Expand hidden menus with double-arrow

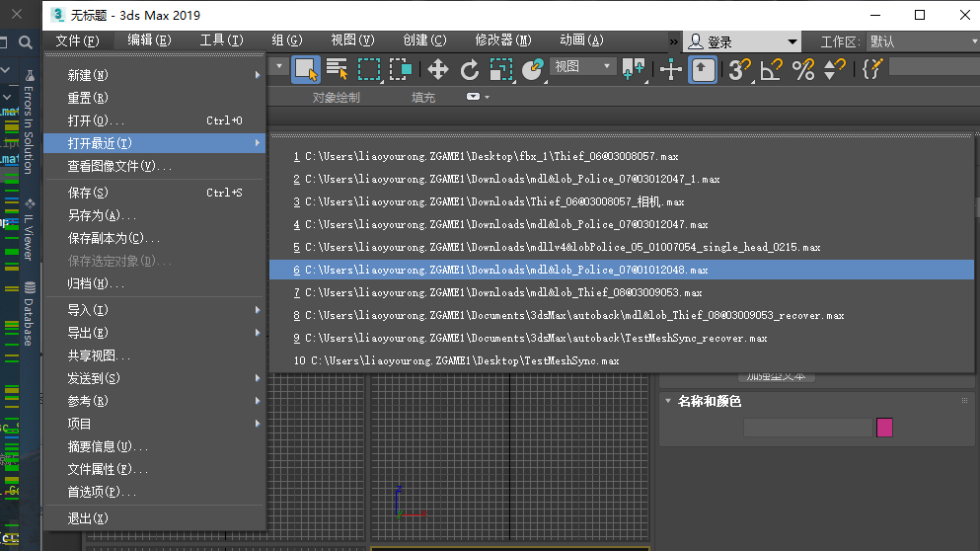click(x=673, y=41)
